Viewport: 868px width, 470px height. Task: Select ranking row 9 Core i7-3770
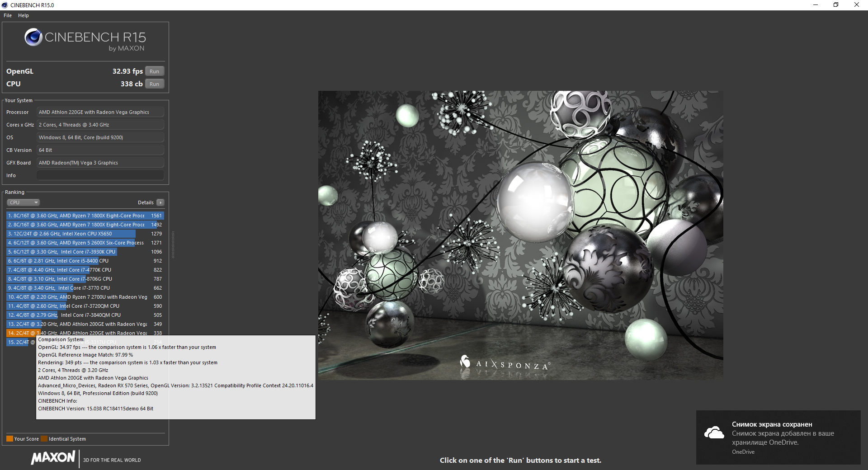click(x=85, y=288)
